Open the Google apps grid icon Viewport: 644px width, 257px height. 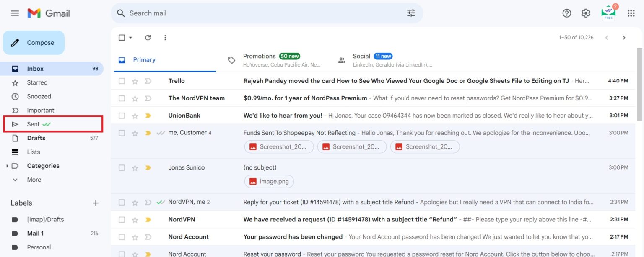tap(631, 13)
